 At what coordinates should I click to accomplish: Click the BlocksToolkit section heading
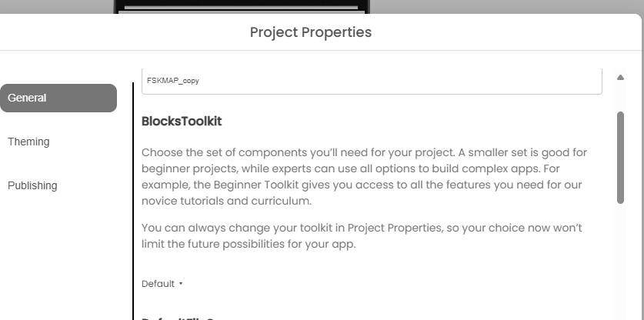point(182,122)
